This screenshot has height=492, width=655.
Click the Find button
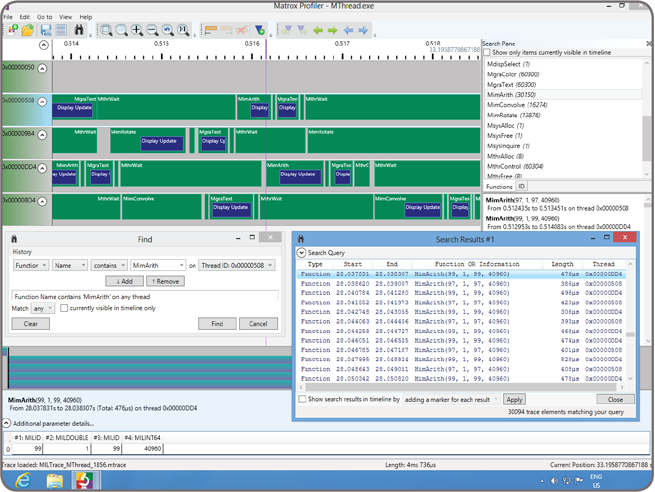(x=217, y=324)
